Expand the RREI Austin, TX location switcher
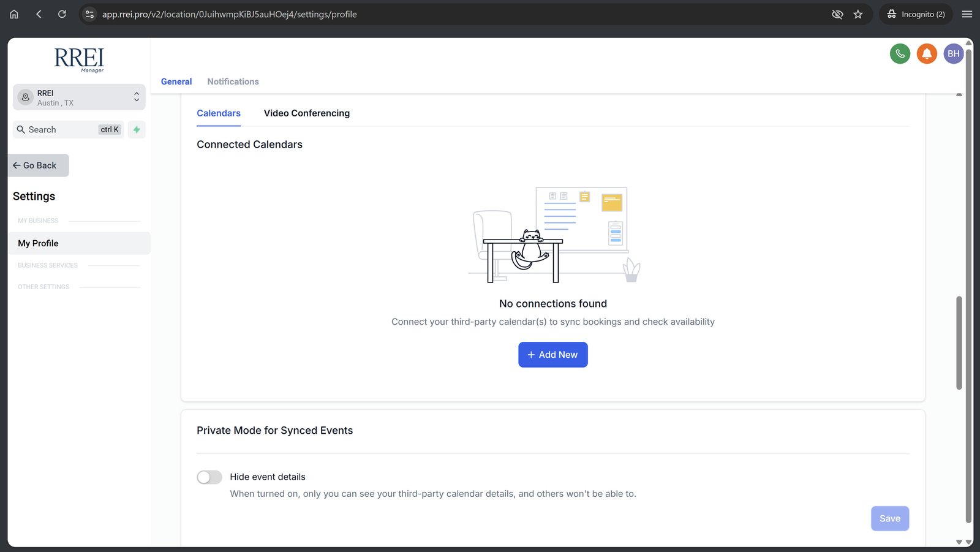Screen dimensions: 980x552 click(79, 97)
